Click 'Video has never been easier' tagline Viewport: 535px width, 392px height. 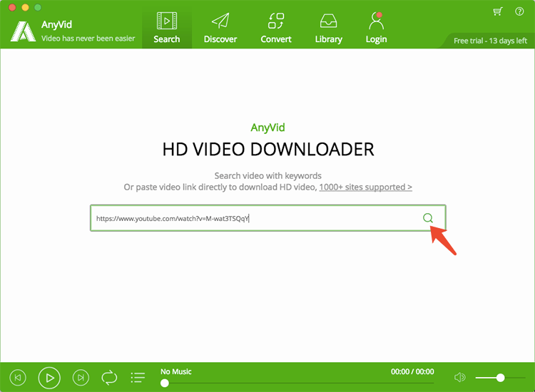tap(88, 38)
